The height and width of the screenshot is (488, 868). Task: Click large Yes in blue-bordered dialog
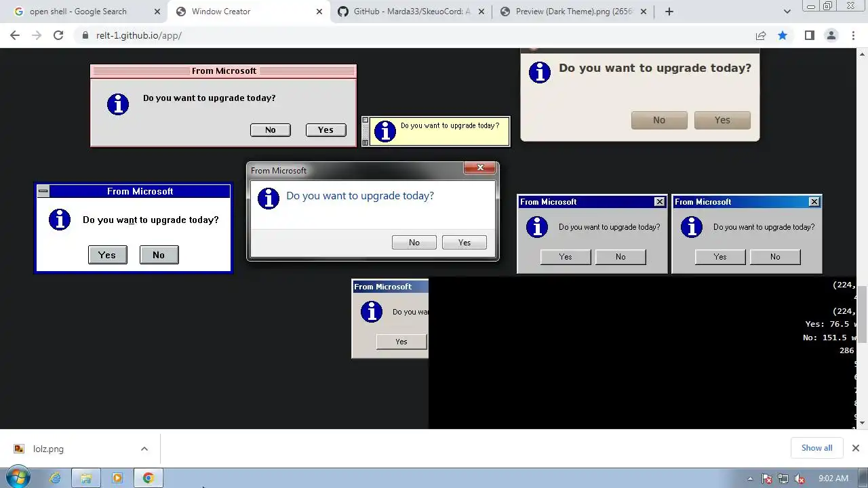click(107, 255)
